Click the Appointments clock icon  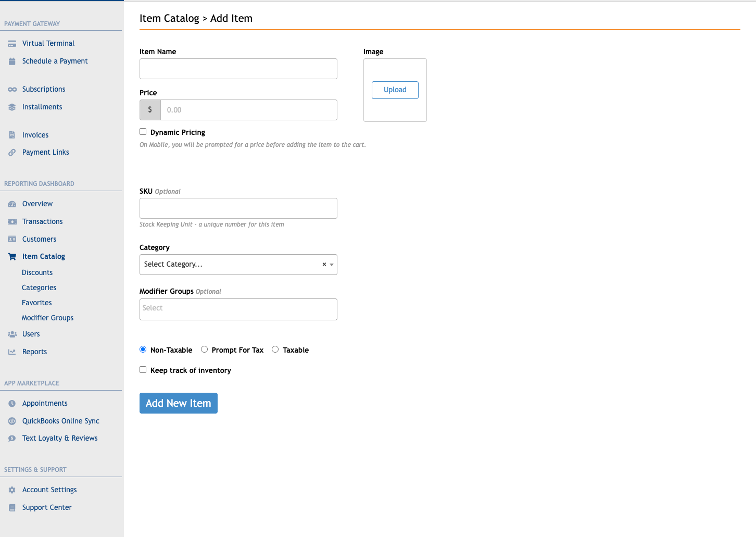click(12, 404)
